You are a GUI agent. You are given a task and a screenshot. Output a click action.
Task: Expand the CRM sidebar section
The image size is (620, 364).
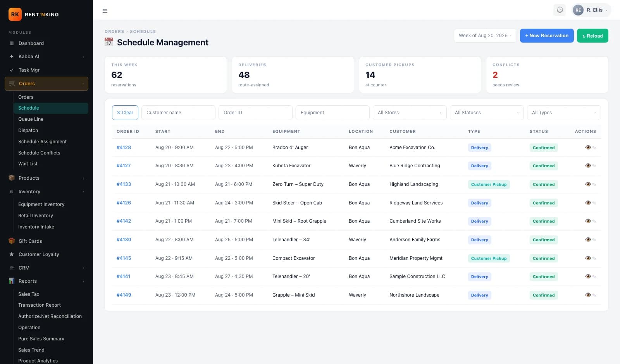pyautogui.click(x=46, y=268)
